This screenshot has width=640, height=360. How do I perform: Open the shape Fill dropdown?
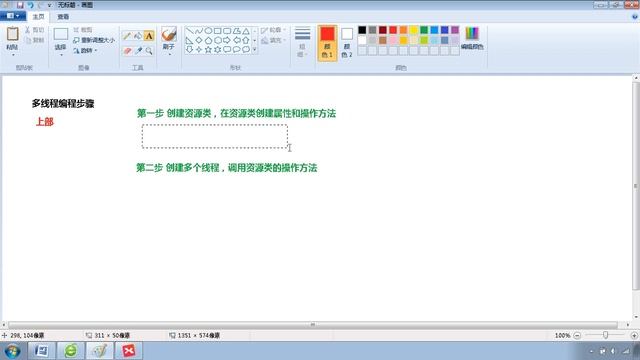coord(273,40)
